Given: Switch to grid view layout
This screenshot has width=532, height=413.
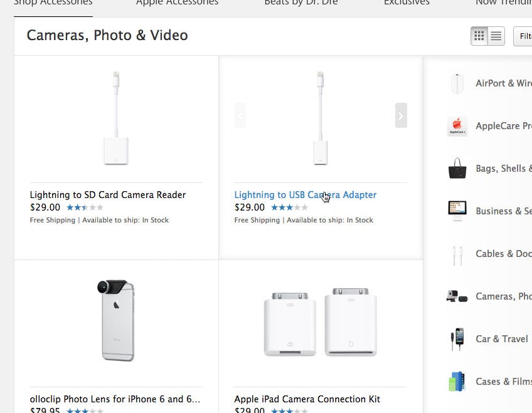Looking at the screenshot, I should (x=479, y=36).
